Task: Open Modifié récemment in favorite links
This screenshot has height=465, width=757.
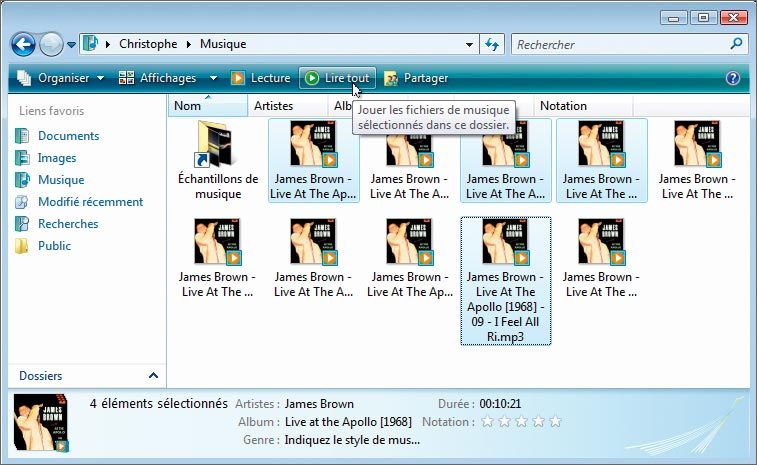Action: click(x=79, y=202)
